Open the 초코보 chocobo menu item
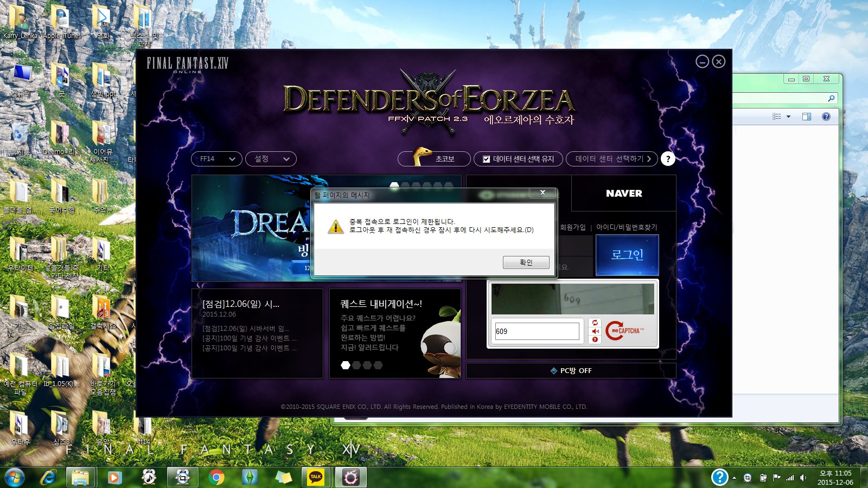 pos(435,159)
